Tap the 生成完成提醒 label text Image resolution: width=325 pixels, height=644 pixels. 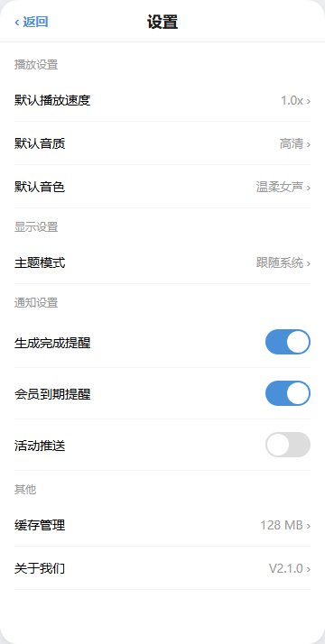tap(52, 343)
